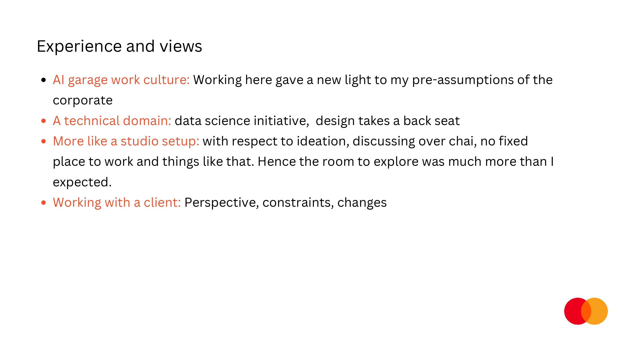Click the text Perspective, constraints, changes
The image size is (644, 362).
point(286,203)
